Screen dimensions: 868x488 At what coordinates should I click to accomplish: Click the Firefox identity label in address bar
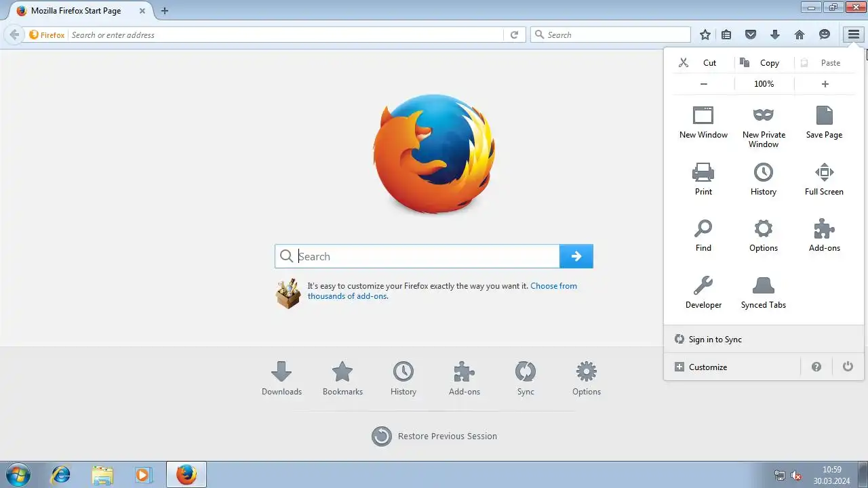coord(47,35)
